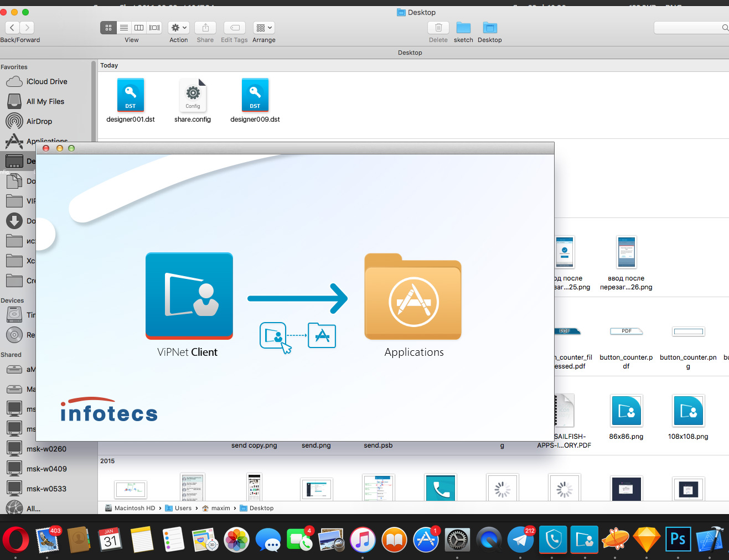Select iCloud Drive in the sidebar
729x560 pixels.
[45, 81]
